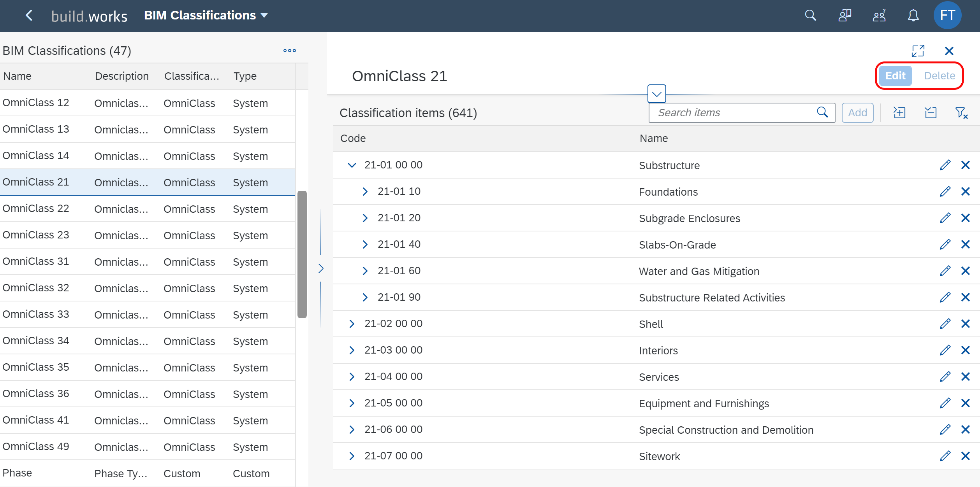Viewport: 980px width, 487px height.
Task: Click the search magnifier in items field
Action: point(822,112)
